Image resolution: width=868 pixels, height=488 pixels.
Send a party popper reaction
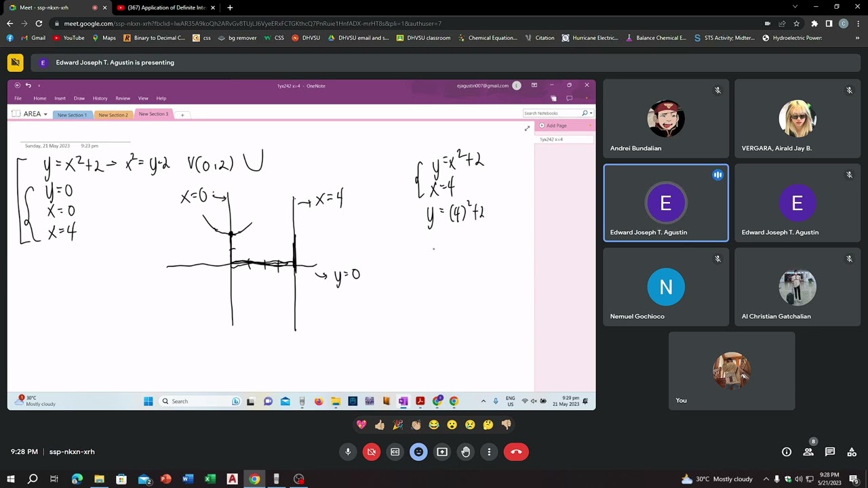[x=397, y=425]
